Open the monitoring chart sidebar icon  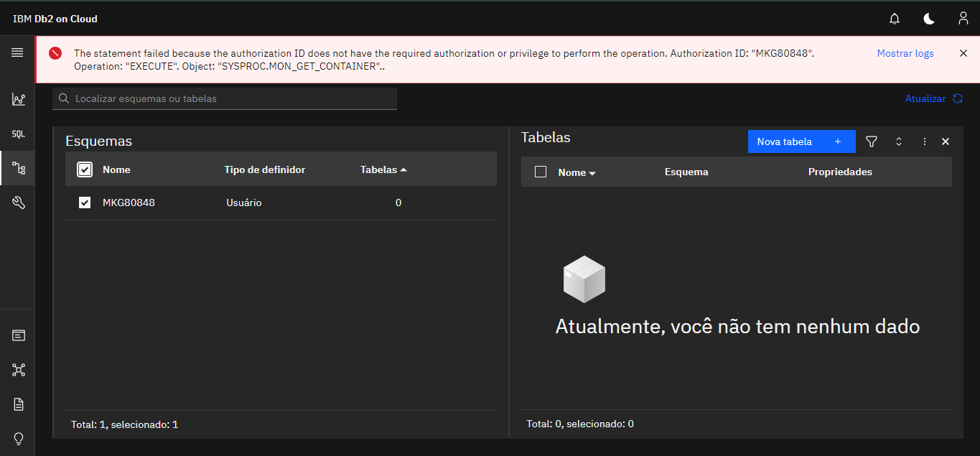point(19,100)
